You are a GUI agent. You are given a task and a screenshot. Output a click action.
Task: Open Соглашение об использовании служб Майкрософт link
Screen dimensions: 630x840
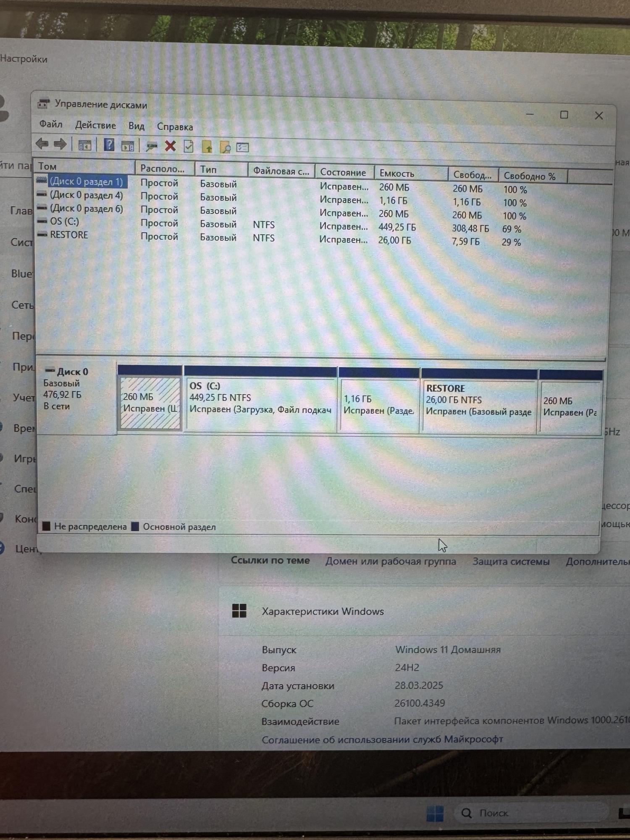click(x=382, y=739)
